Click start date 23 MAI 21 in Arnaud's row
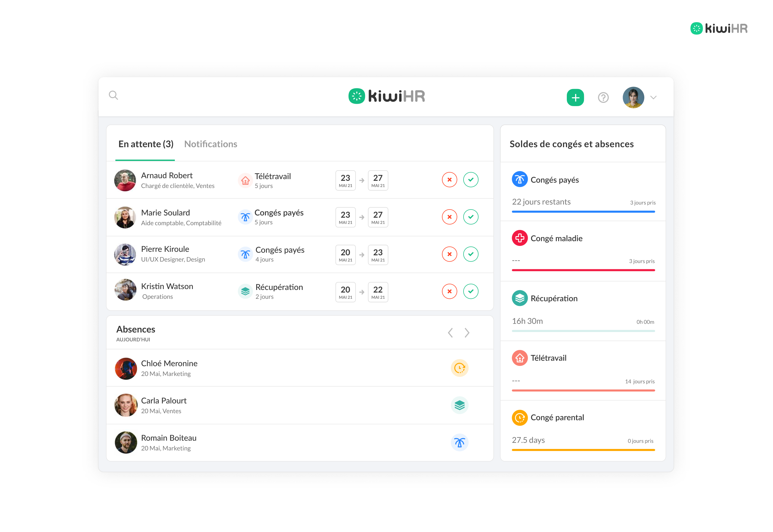 pyautogui.click(x=345, y=180)
